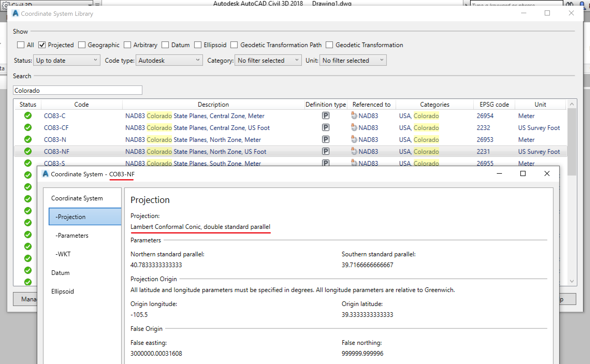Enable the All checkbox
The image size is (590, 364).
click(21, 45)
